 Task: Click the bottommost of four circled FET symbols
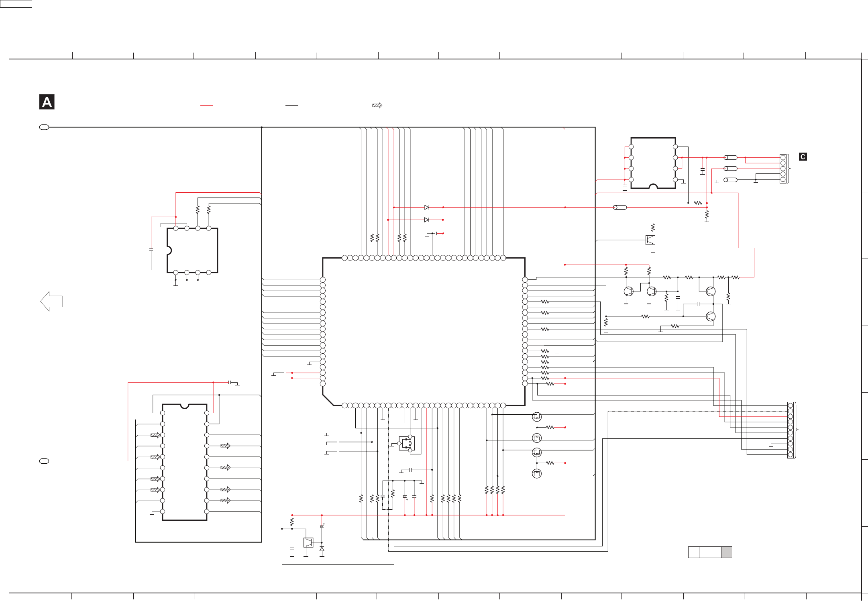click(x=537, y=474)
